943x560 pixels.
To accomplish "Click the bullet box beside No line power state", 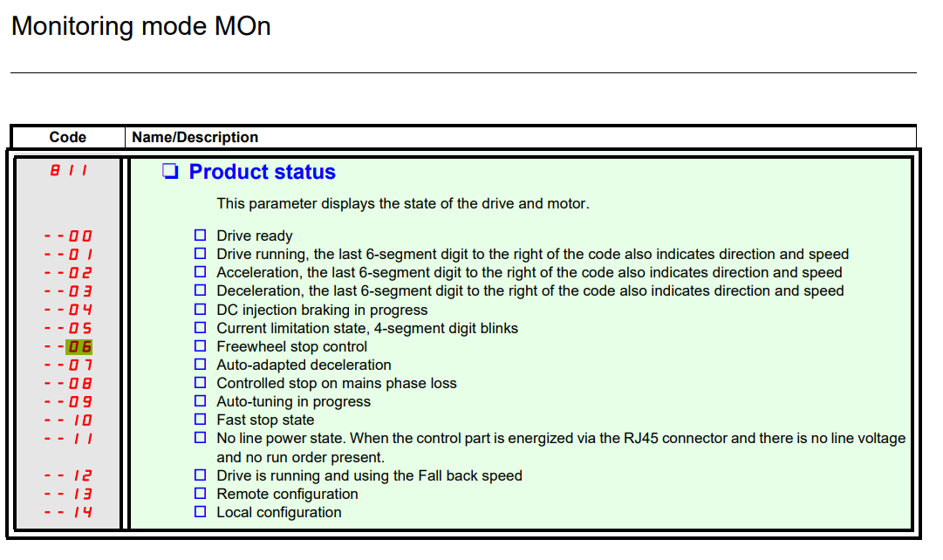I will (201, 438).
